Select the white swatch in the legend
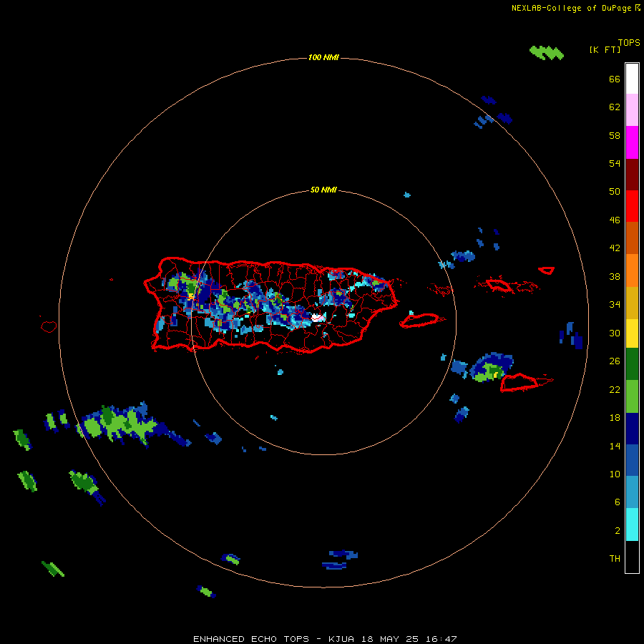The height and width of the screenshot is (644, 644). [x=632, y=79]
